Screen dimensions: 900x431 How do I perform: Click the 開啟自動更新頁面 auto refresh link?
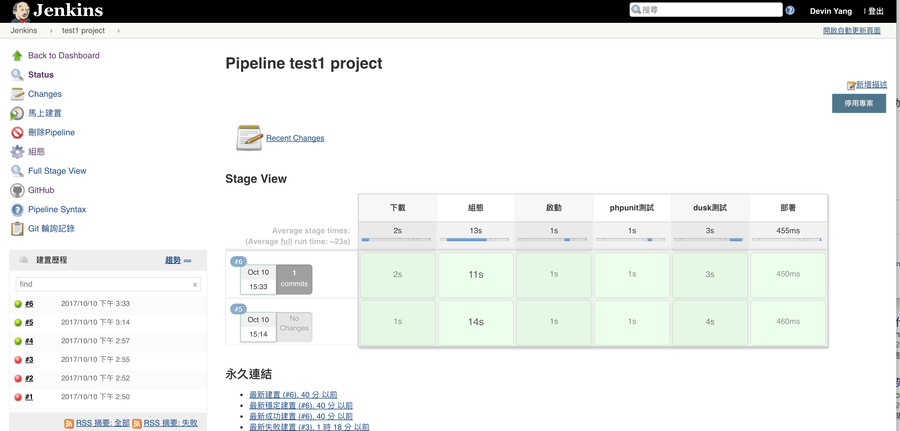tap(851, 31)
